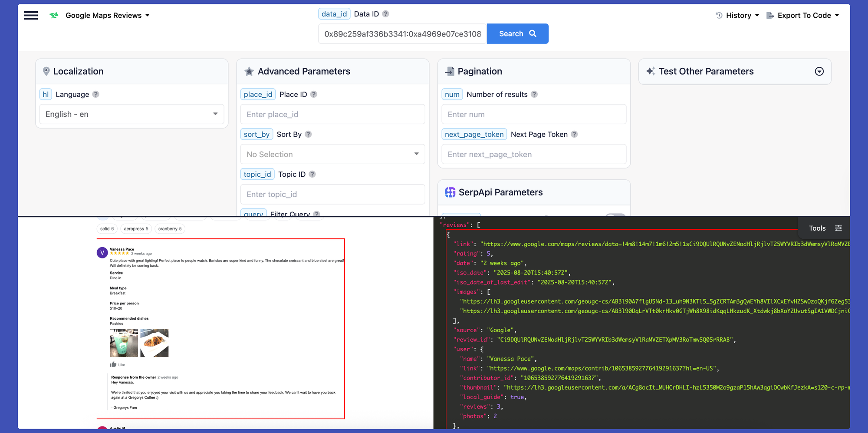The image size is (868, 433).
Task: Click the next_page_token parameter tag
Action: click(474, 134)
